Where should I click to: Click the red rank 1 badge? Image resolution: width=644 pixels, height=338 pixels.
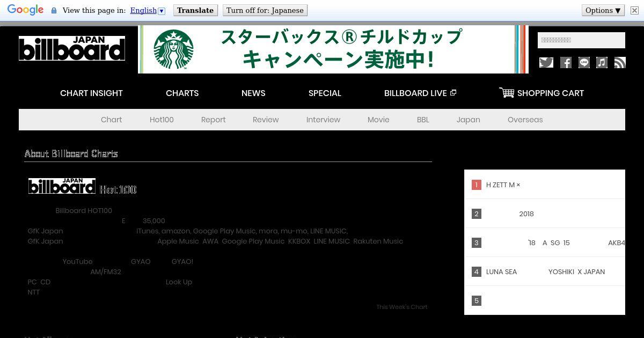coord(476,185)
